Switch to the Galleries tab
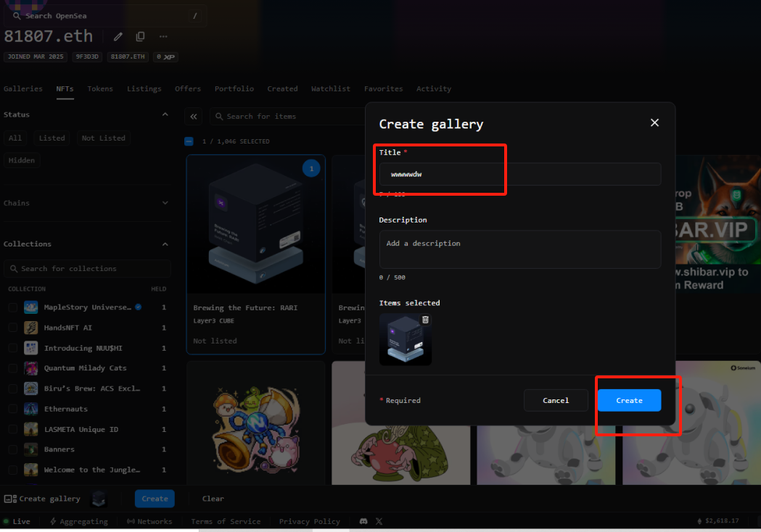 [x=22, y=88]
